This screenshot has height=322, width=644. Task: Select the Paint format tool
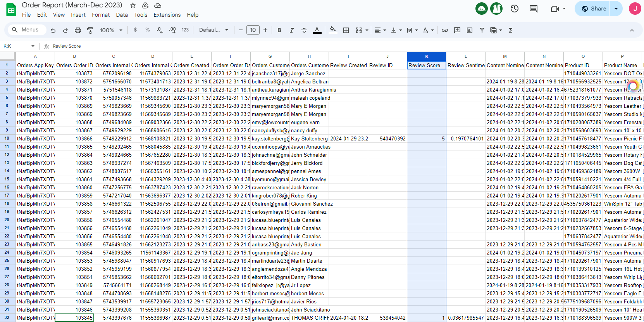(90, 30)
